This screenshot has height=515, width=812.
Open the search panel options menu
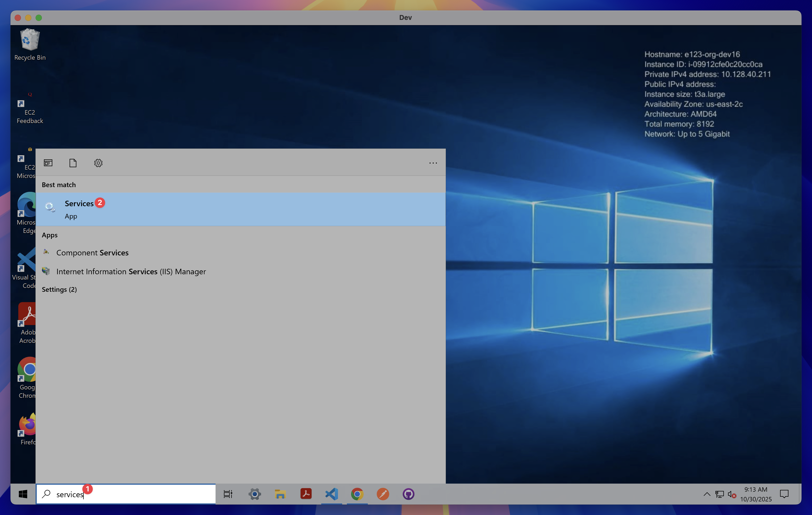(433, 163)
